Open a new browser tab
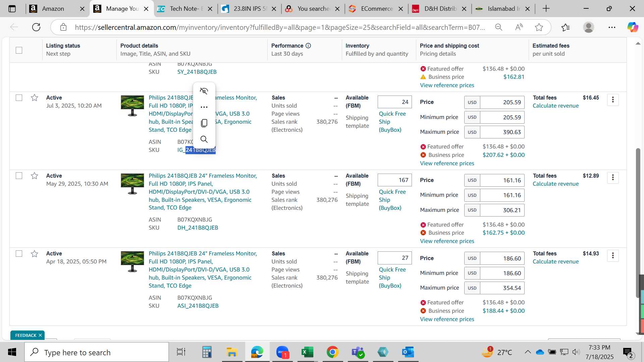Screen dimensions: 644x362 (x=546, y=9)
